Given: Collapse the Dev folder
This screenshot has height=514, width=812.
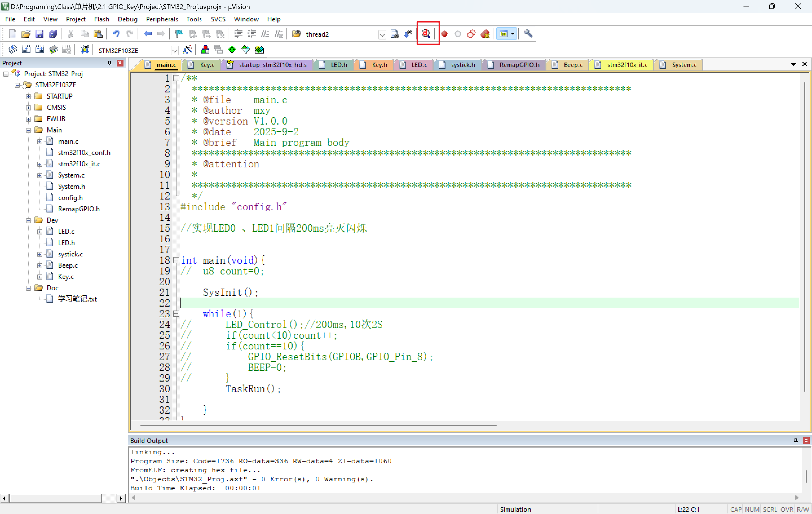Looking at the screenshot, I should [28, 220].
